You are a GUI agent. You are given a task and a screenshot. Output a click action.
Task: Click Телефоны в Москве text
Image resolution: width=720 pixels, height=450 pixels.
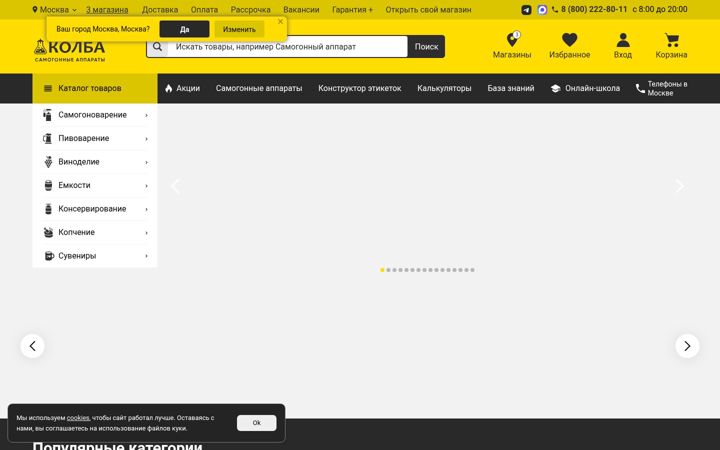(x=668, y=88)
